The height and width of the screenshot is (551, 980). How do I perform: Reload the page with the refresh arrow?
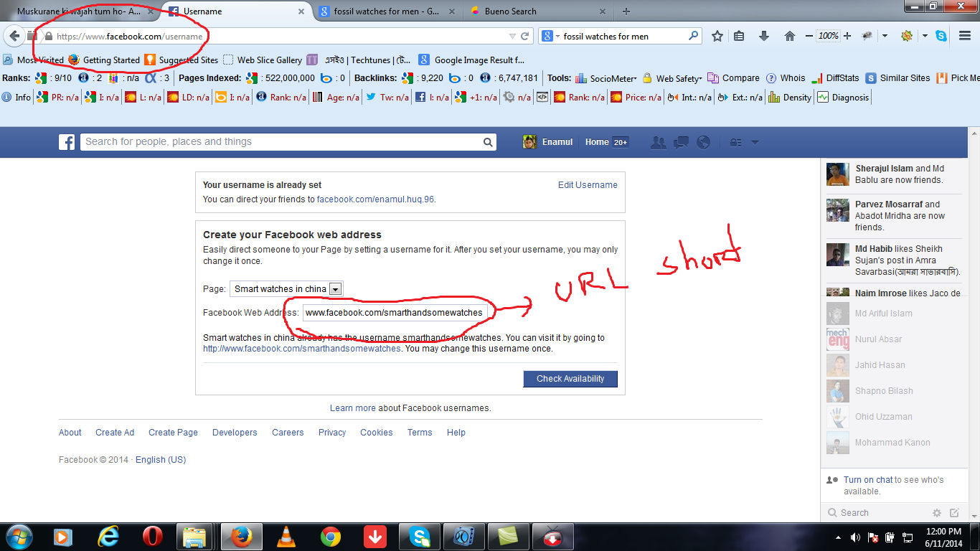click(525, 36)
